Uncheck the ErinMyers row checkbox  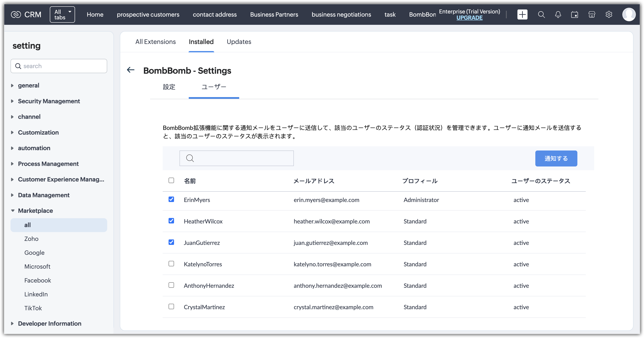171,199
